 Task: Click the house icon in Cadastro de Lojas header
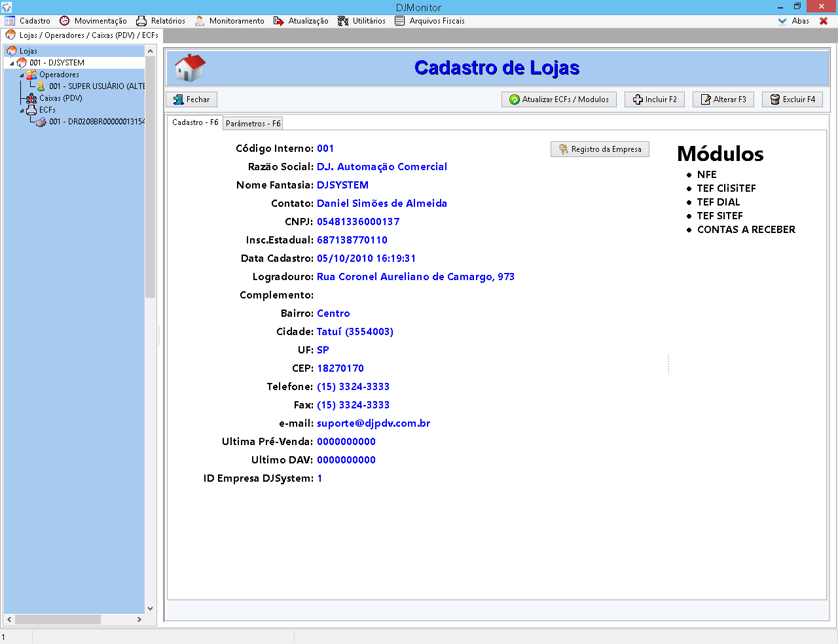pos(190,68)
